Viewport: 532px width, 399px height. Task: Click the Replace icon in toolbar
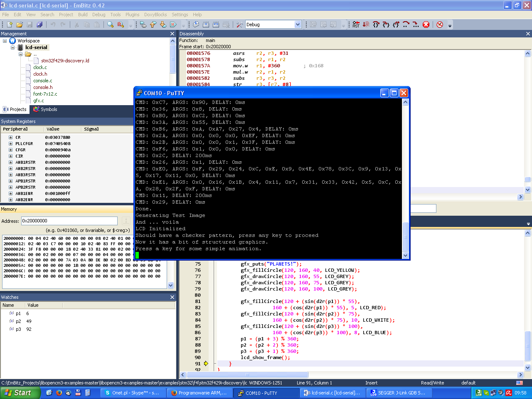point(121,25)
